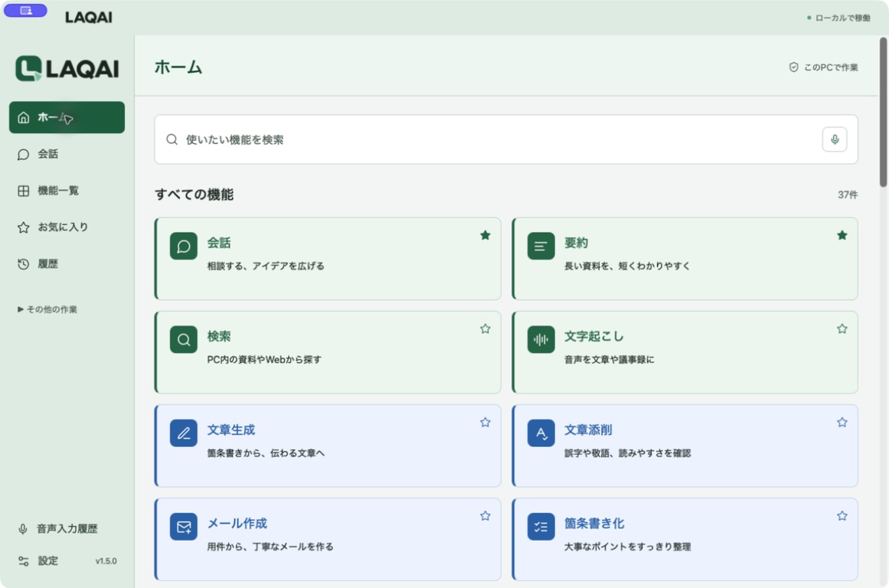Screen dimensions: 889x588
Task: Expand the その他の作業 section
Action: coord(47,309)
